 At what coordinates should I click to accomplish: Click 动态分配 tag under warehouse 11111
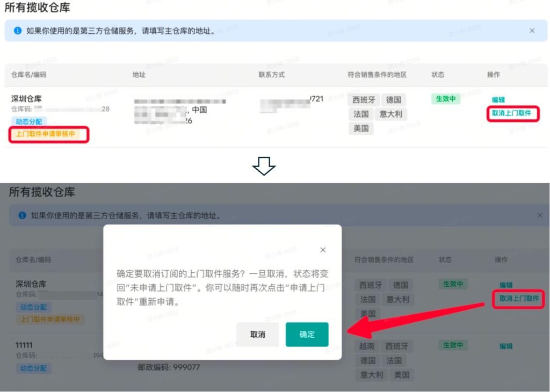(33, 368)
